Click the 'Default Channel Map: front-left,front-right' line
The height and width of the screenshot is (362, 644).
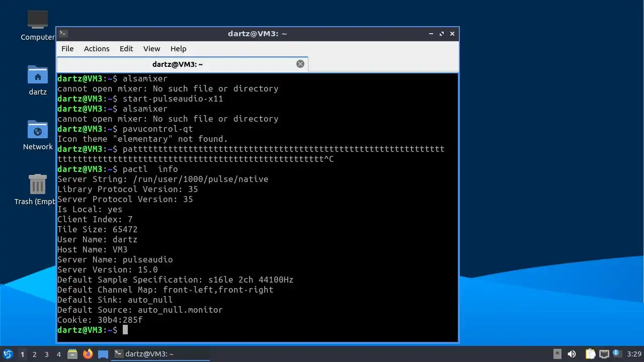(166, 290)
